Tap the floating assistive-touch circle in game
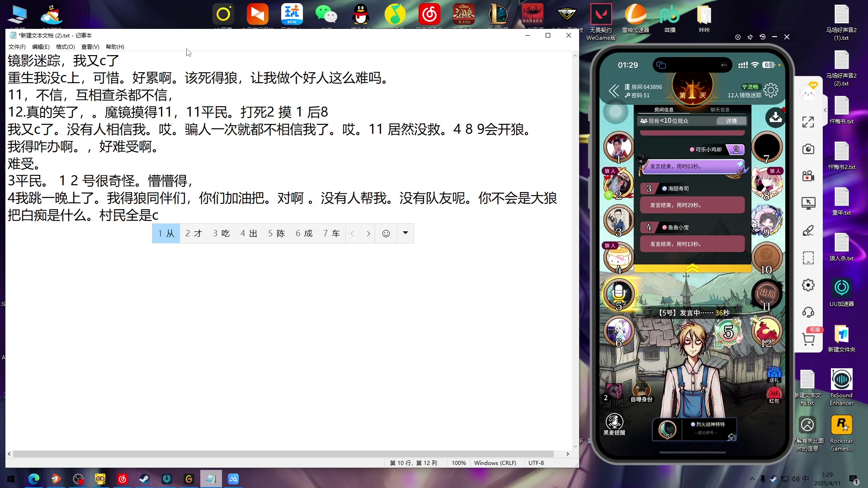 coord(615,112)
